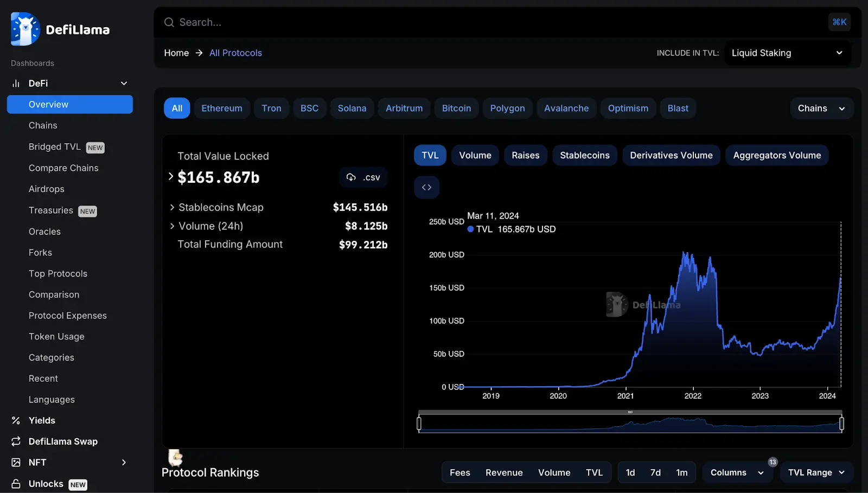Open the NFT section via its image icon
The width and height of the screenshot is (868, 493).
[16, 463]
